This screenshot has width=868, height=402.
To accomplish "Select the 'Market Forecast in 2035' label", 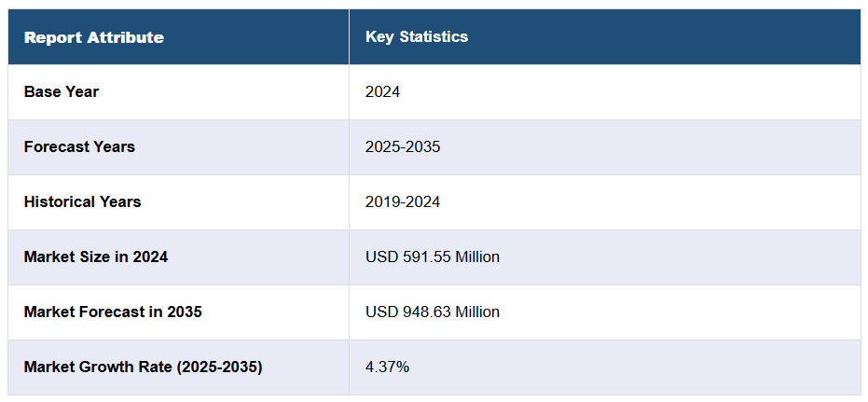I will (112, 312).
